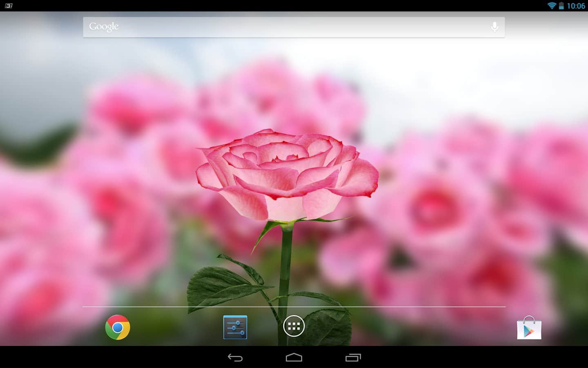This screenshot has height=368, width=588.
Task: Launch the Google Play Store
Action: [529, 328]
